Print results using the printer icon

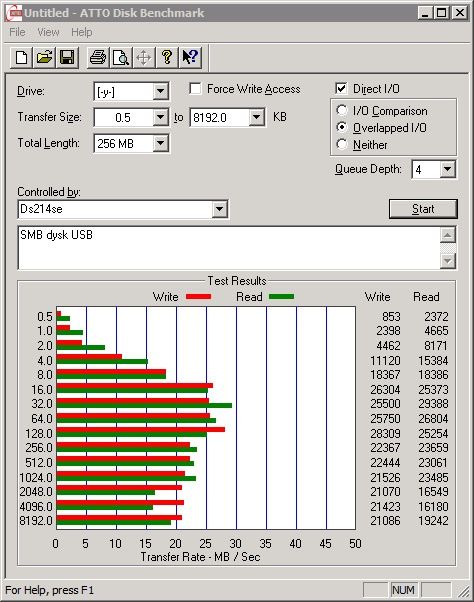(x=98, y=58)
